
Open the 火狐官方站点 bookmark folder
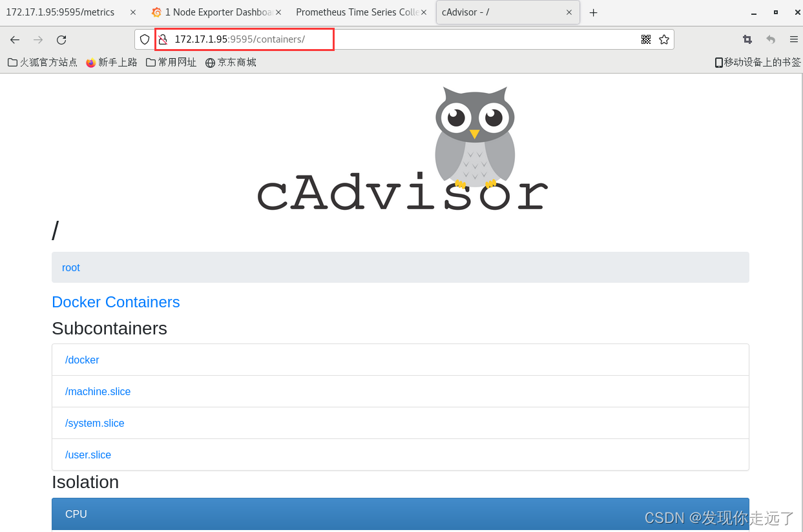tap(43, 63)
